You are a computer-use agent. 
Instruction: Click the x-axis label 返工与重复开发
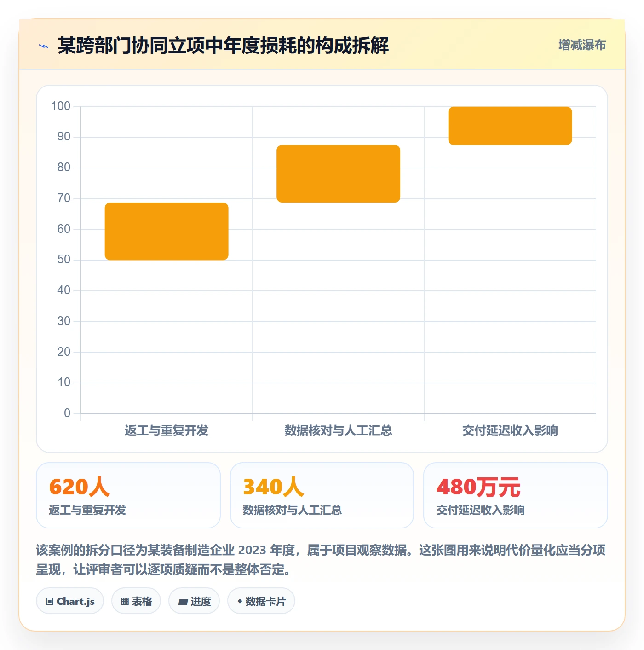pos(167,430)
